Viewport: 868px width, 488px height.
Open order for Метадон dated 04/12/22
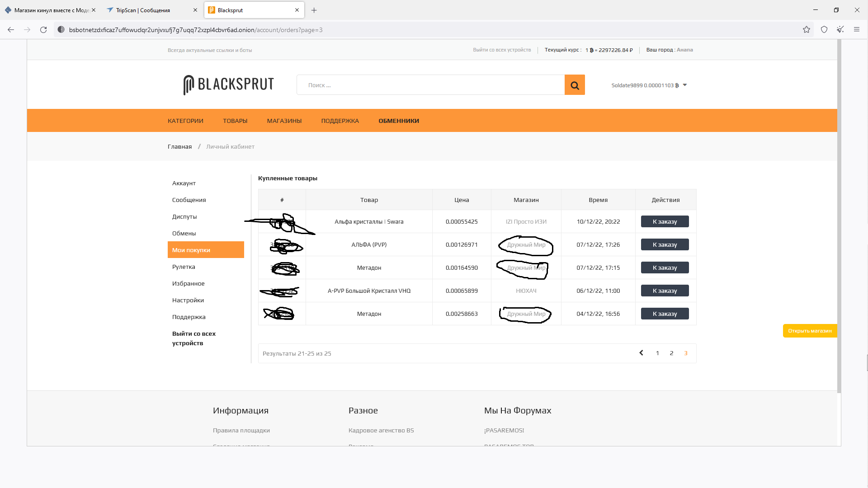pos(665,314)
